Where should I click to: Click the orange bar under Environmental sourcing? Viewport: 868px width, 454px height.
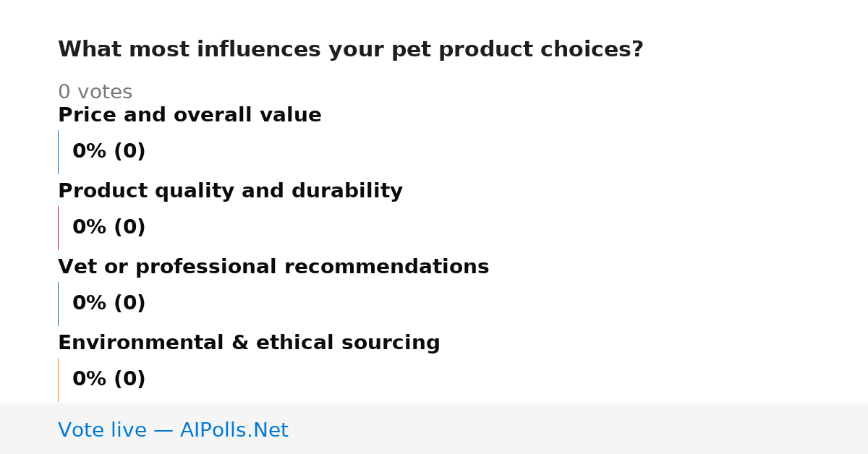(x=58, y=380)
